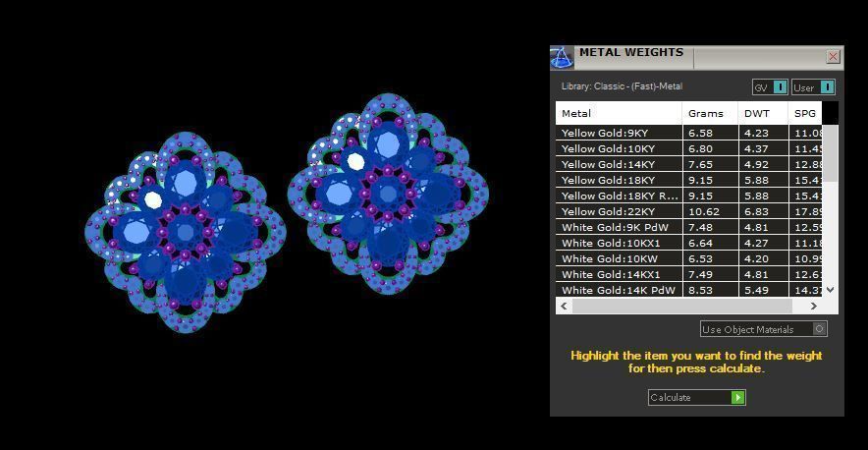Click the 8.53 grams value
Viewport: 868px width, 450px height.
700,290
